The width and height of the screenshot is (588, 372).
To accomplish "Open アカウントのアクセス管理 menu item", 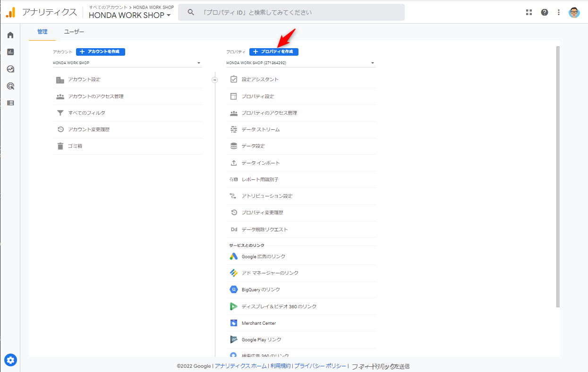I will point(128,96).
